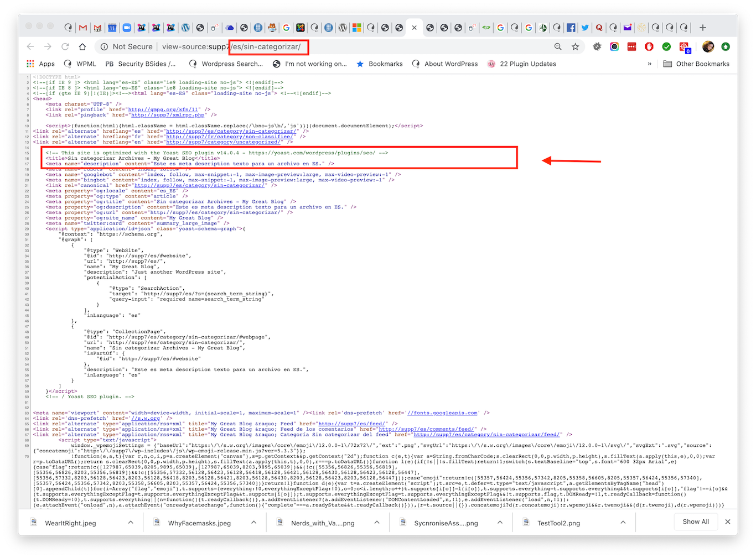The height and width of the screenshot is (558, 756).
Task: Switch to the Twitter tab
Action: [585, 28]
